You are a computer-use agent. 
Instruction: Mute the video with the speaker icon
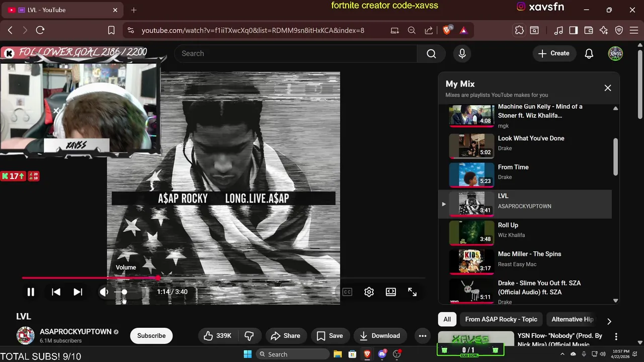104,292
